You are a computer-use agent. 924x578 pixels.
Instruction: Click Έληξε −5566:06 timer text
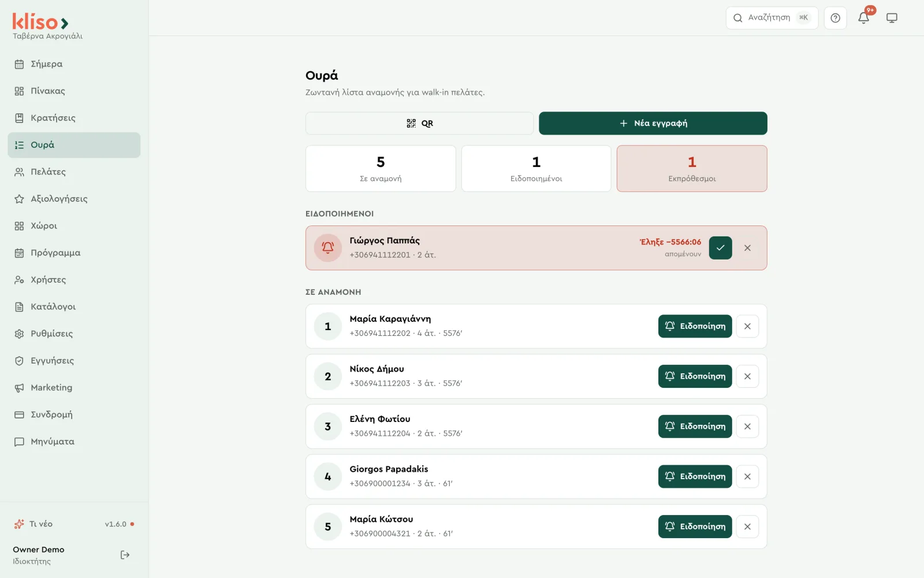(670, 242)
